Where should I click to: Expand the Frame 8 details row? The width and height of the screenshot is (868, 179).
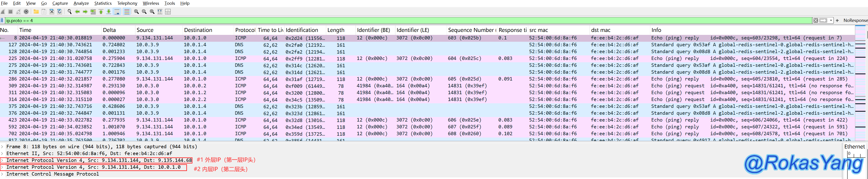click(2, 147)
